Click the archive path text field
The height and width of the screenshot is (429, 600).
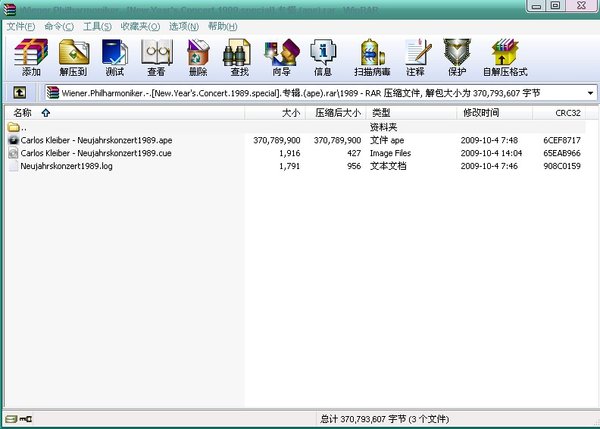pos(321,93)
